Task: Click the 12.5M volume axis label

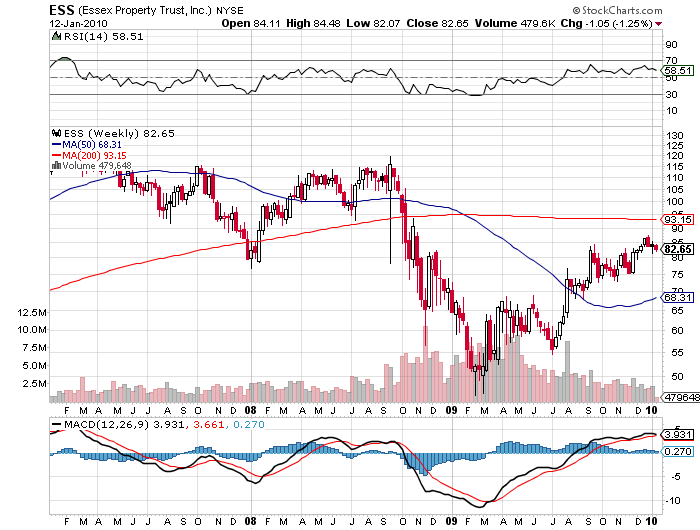Action: 32,313
